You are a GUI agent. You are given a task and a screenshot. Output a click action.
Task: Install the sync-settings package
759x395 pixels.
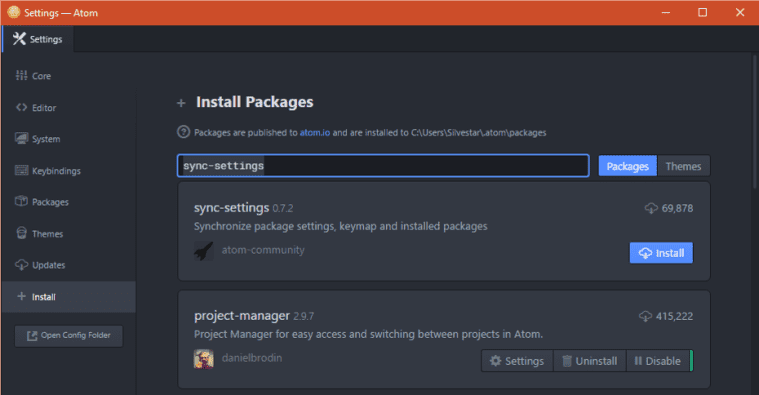661,253
